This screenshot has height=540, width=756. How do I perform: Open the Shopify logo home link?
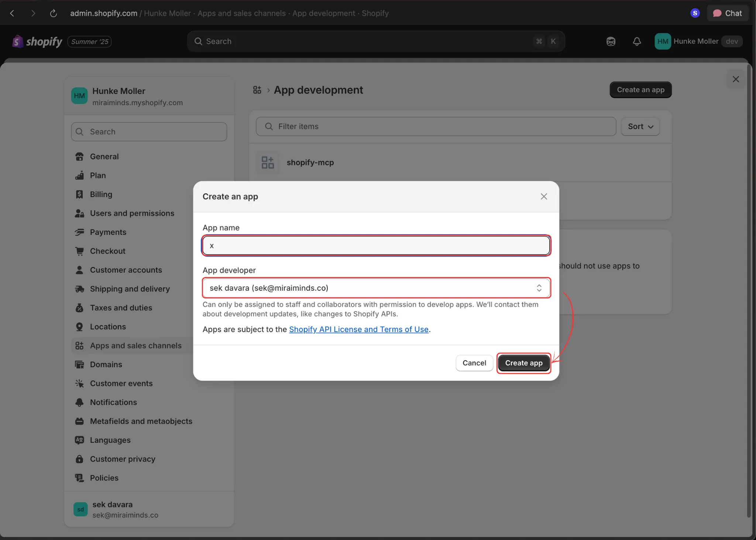pos(37,41)
